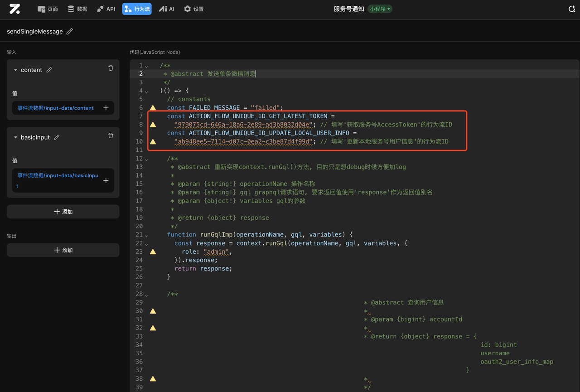Click warning icon on line 6
Image resolution: width=580 pixels, height=392 pixels.
point(153,107)
